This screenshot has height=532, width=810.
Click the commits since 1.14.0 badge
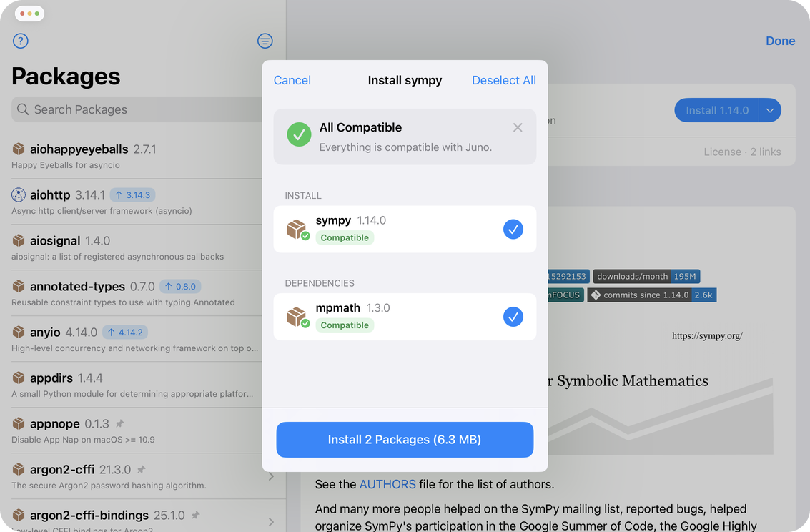651,295
